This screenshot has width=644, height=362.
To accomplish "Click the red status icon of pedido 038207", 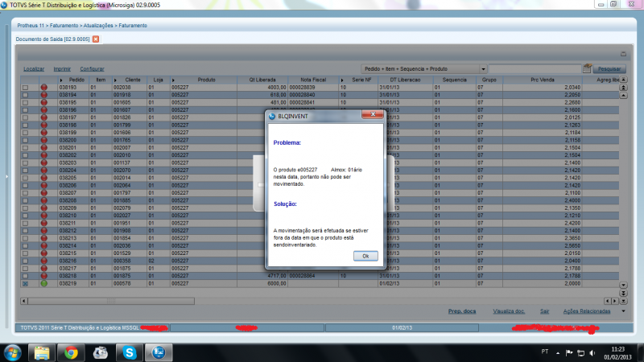I will pos(44,193).
